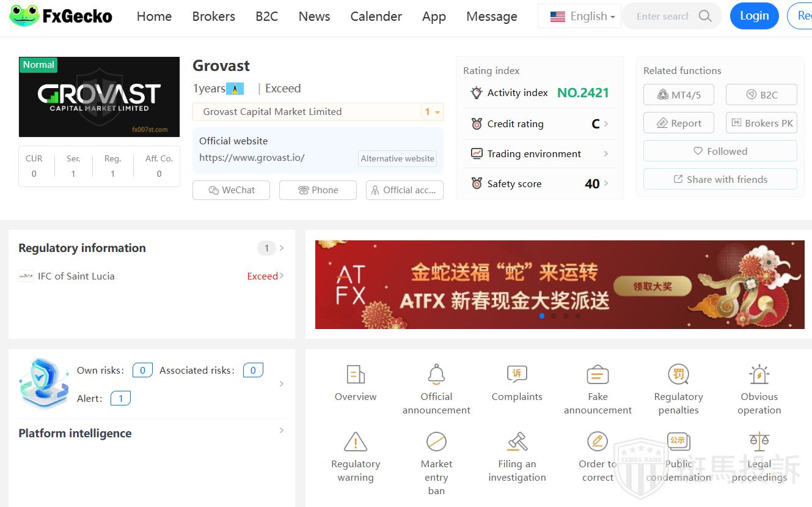Go to the Brokers menu item
This screenshot has width=812, height=507.
(213, 17)
